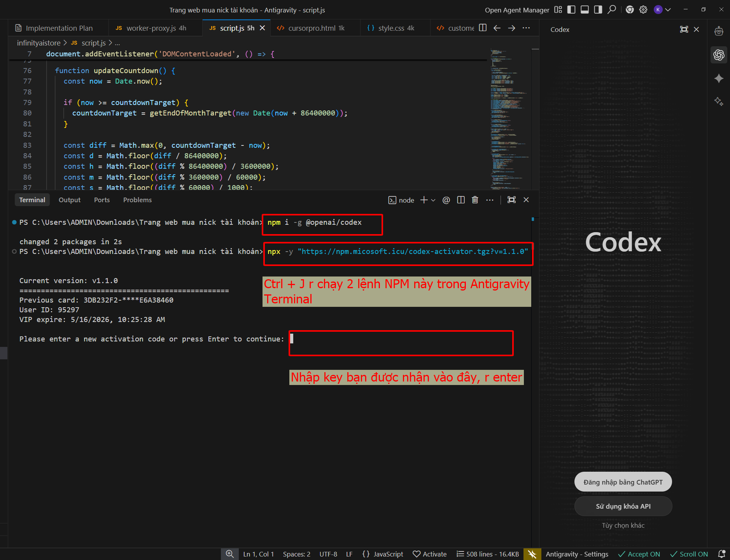Click Ln 1, Col 1 in status bar
730x560 pixels.
click(259, 554)
